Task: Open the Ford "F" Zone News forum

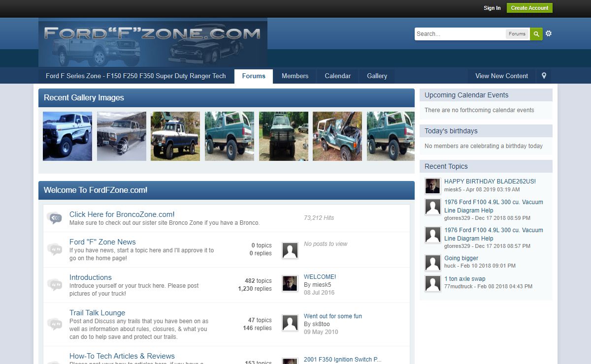Action: pyautogui.click(x=102, y=242)
